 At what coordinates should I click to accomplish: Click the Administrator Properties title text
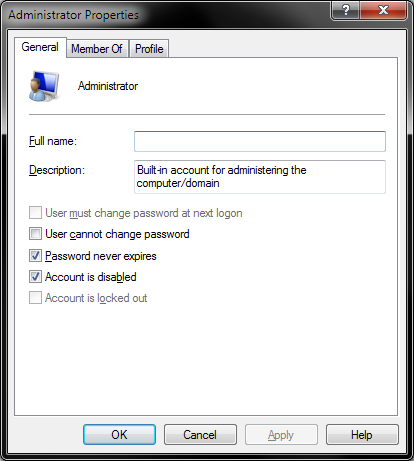click(74, 15)
